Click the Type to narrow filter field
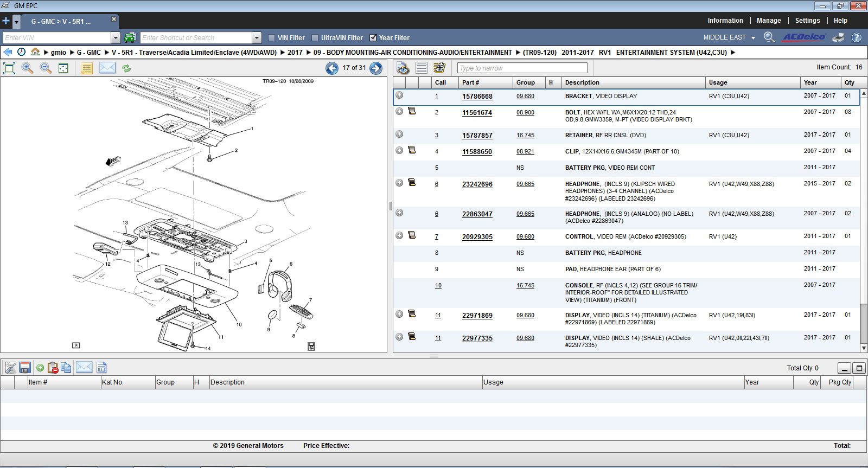The height and width of the screenshot is (468, 868). click(x=522, y=68)
